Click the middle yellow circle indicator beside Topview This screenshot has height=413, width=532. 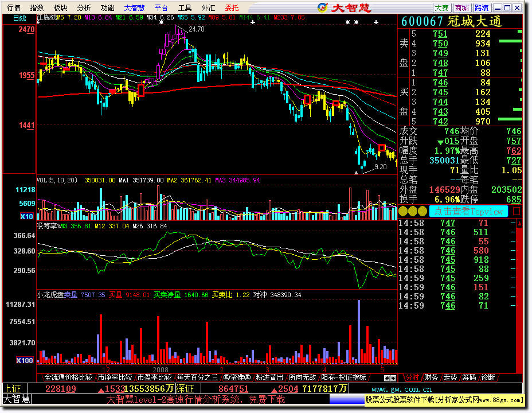click(x=413, y=211)
